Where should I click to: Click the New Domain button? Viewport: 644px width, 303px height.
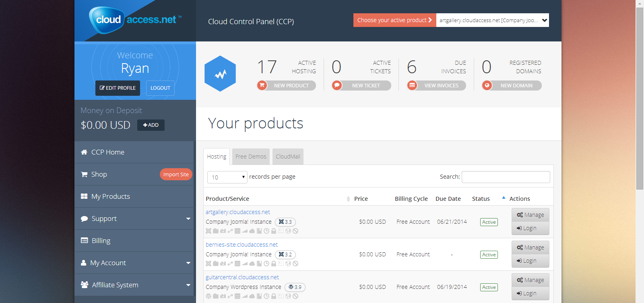(x=512, y=86)
